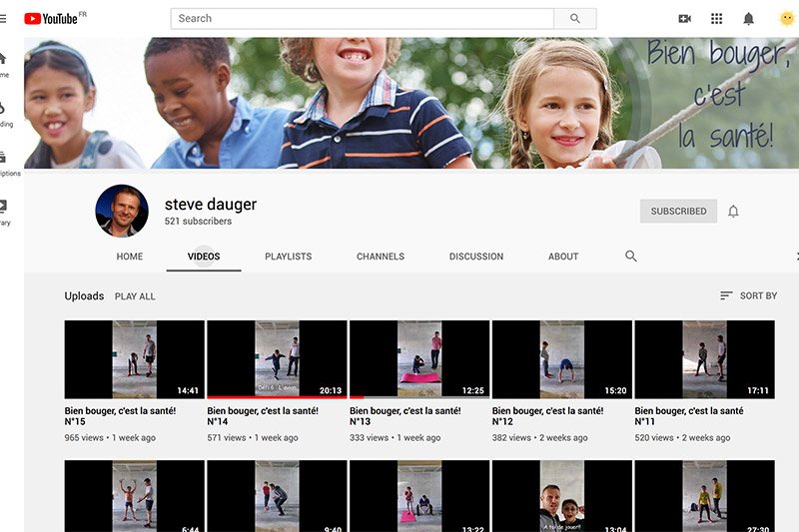The image size is (799, 532).
Task: Open Library in the sidebar
Action: point(4,213)
